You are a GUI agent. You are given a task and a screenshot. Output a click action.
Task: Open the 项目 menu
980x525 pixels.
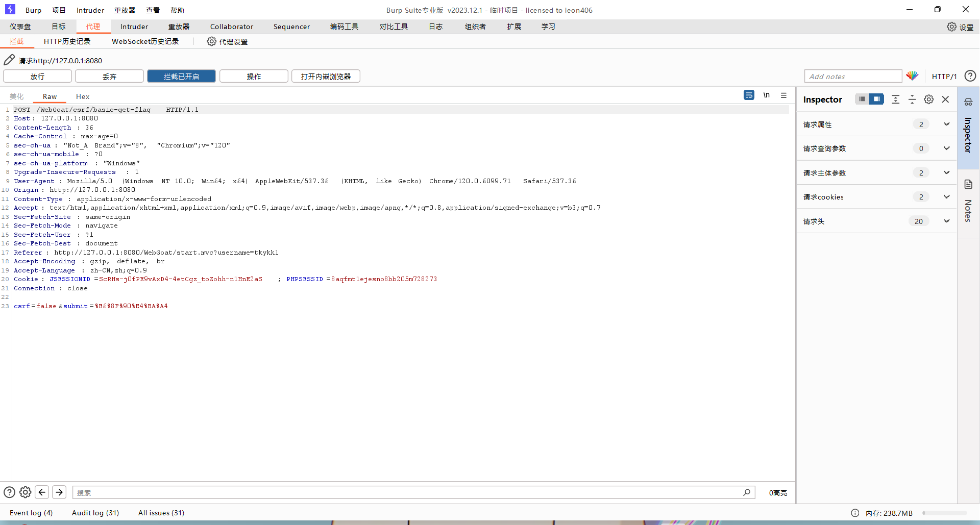pyautogui.click(x=59, y=10)
